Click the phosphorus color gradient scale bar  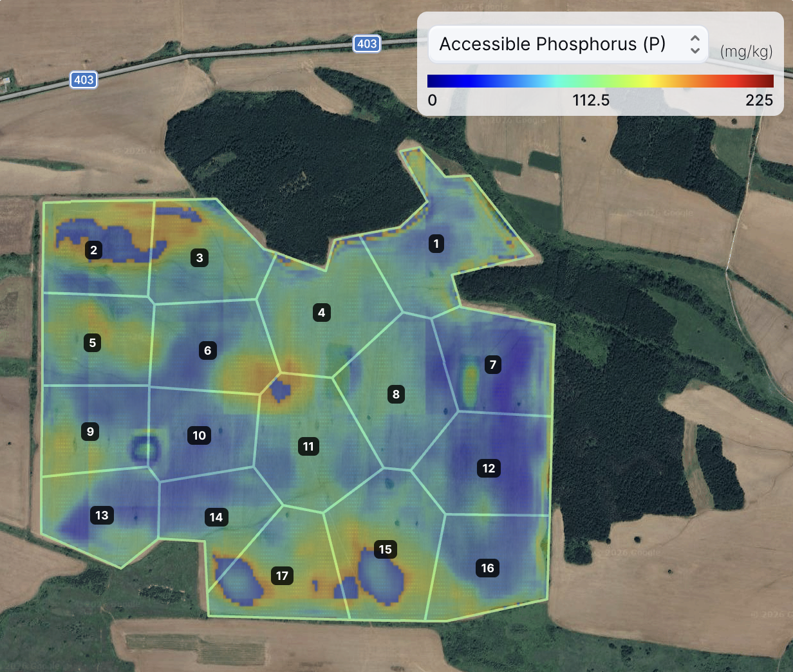pyautogui.click(x=601, y=81)
